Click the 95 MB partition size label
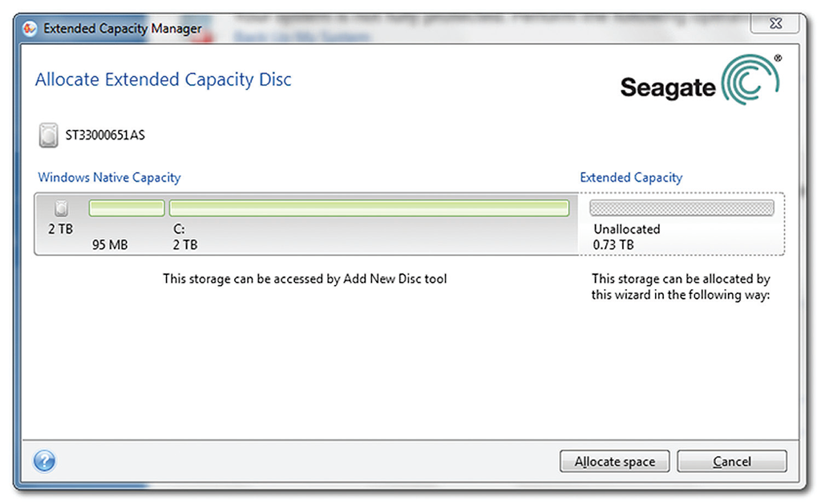Image resolution: width=821 pixels, height=504 pixels. coord(110,245)
